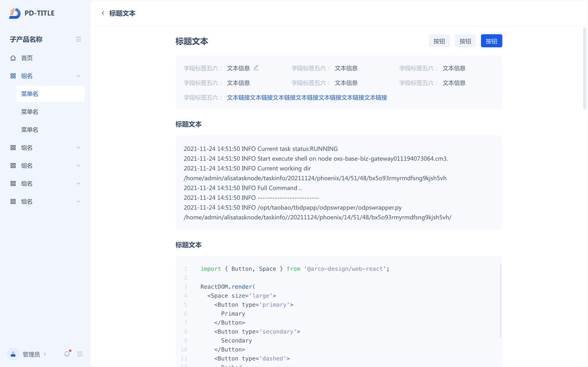Image resolution: width=588 pixels, height=367 pixels.
Task: Click the blue primary 按钮 button
Action: (x=492, y=41)
